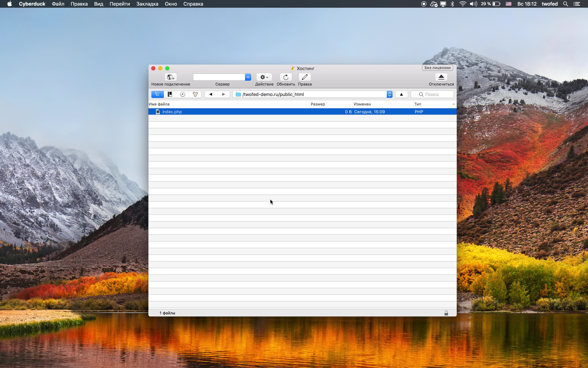Click the Без лицензии button
Viewport: 588px width, 368px height.
click(437, 68)
